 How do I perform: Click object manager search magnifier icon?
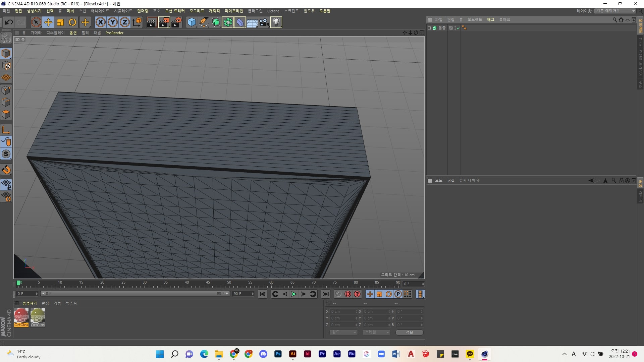tap(614, 20)
